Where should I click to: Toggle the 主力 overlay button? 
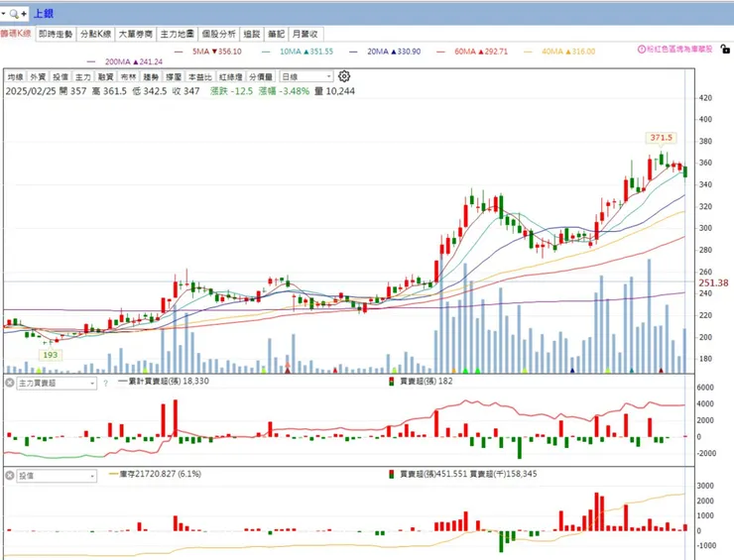83,76
